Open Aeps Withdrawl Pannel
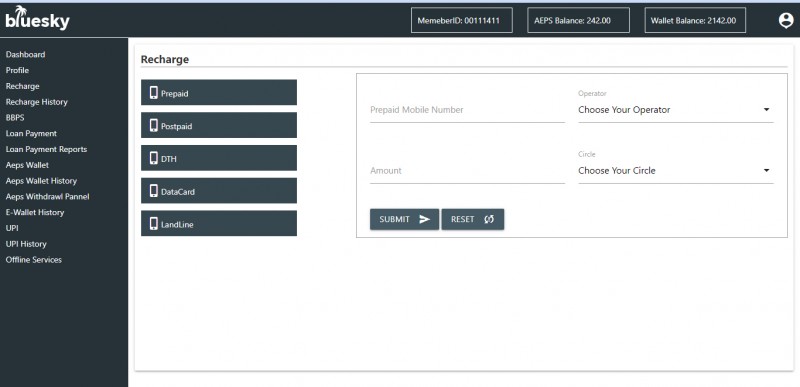800x387 pixels. 47,197
